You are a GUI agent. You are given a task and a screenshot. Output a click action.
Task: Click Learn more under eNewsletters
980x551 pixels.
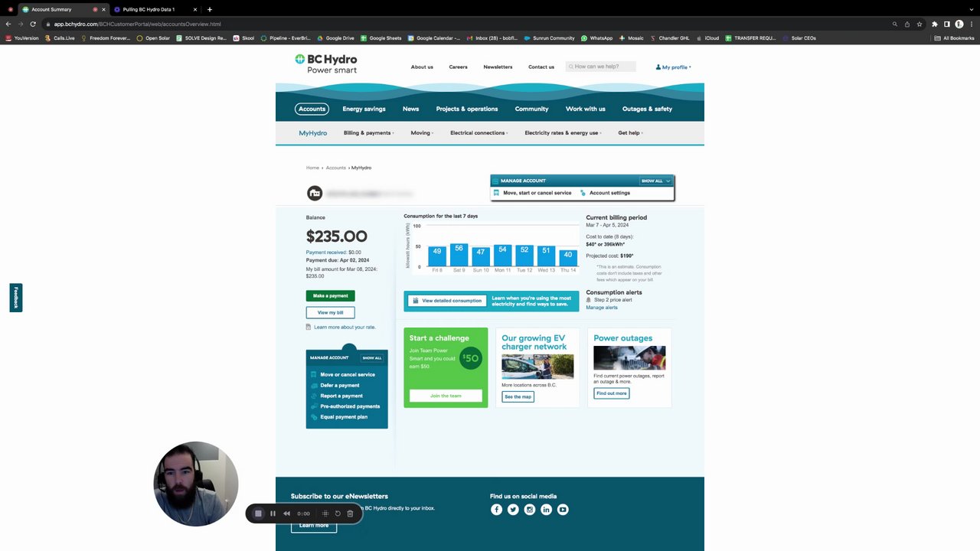coord(314,526)
